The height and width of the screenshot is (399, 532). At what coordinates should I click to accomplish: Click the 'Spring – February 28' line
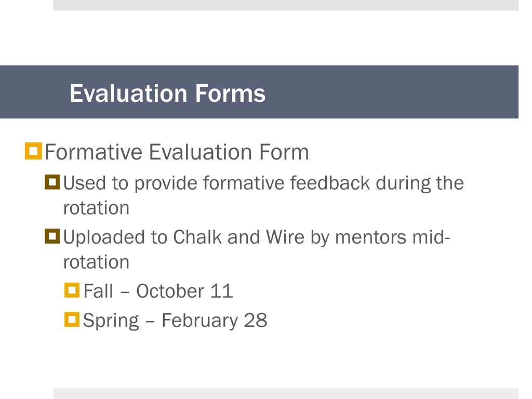point(175,321)
